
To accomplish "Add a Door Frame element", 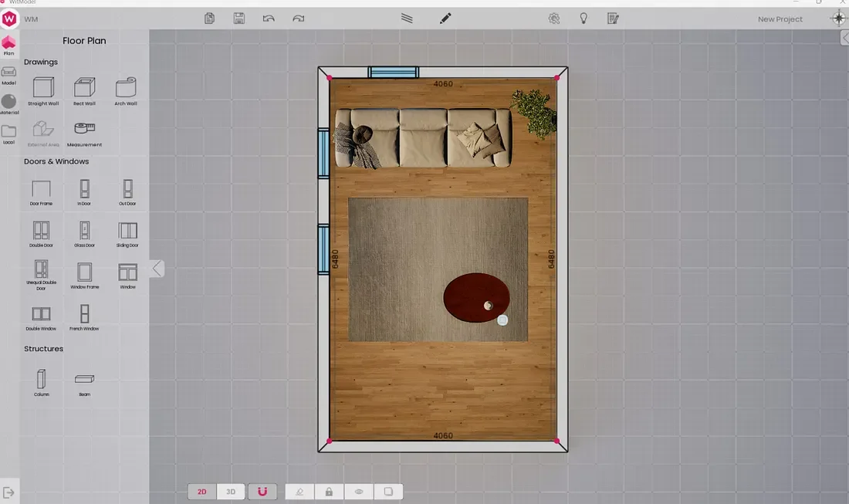I will tap(41, 192).
